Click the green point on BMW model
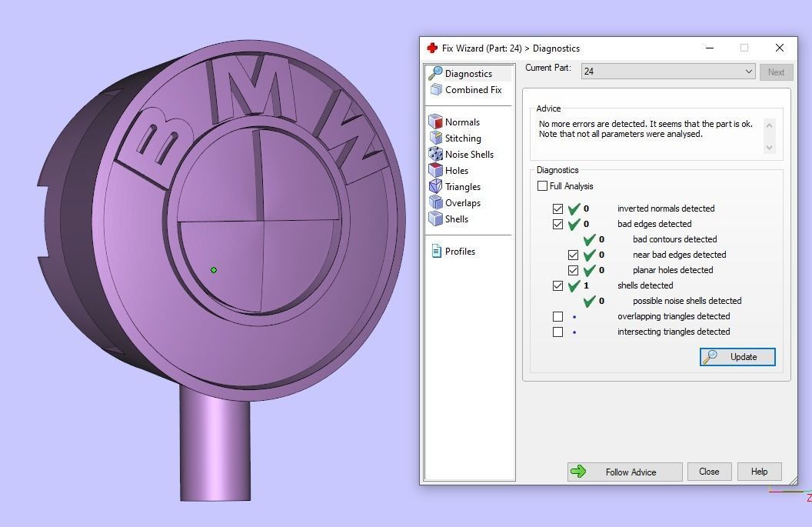The image size is (812, 527). point(214,270)
